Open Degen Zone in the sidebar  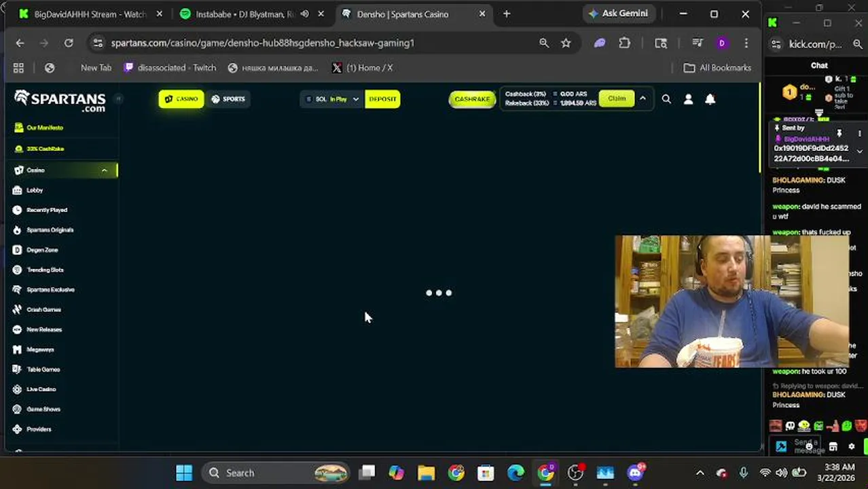(x=41, y=250)
